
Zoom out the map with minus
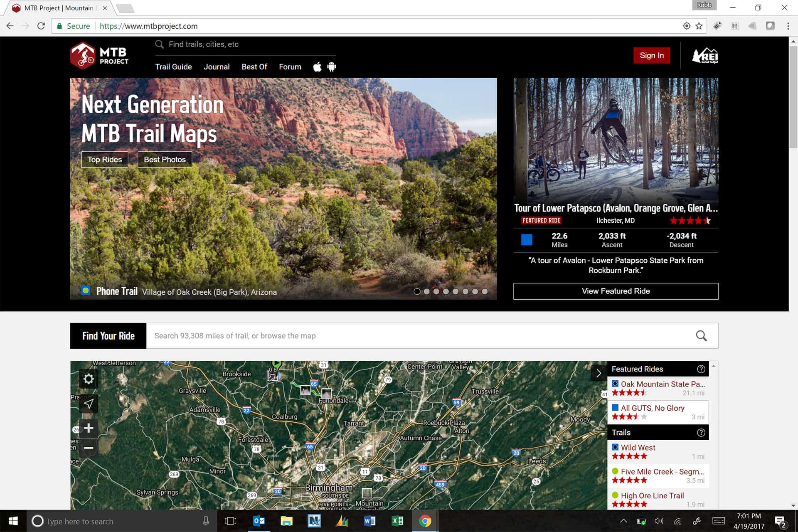tap(88, 448)
